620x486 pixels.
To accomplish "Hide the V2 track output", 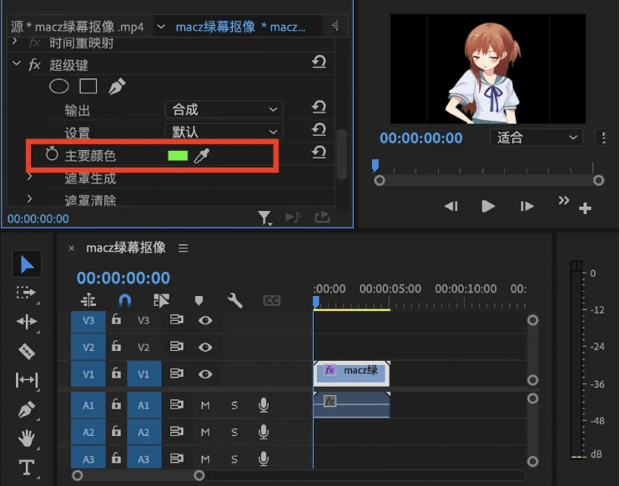I will [x=205, y=347].
